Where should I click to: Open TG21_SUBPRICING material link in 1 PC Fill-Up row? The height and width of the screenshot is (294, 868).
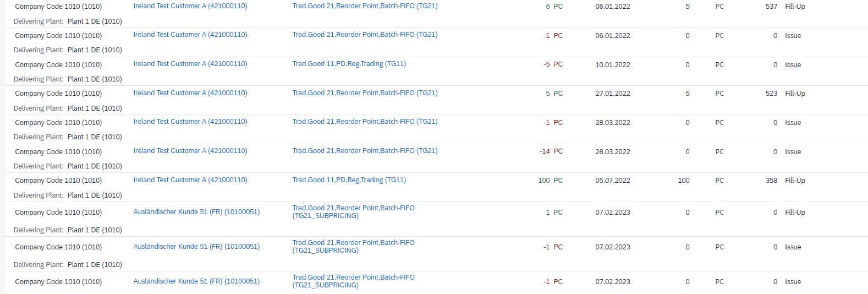[x=353, y=212]
